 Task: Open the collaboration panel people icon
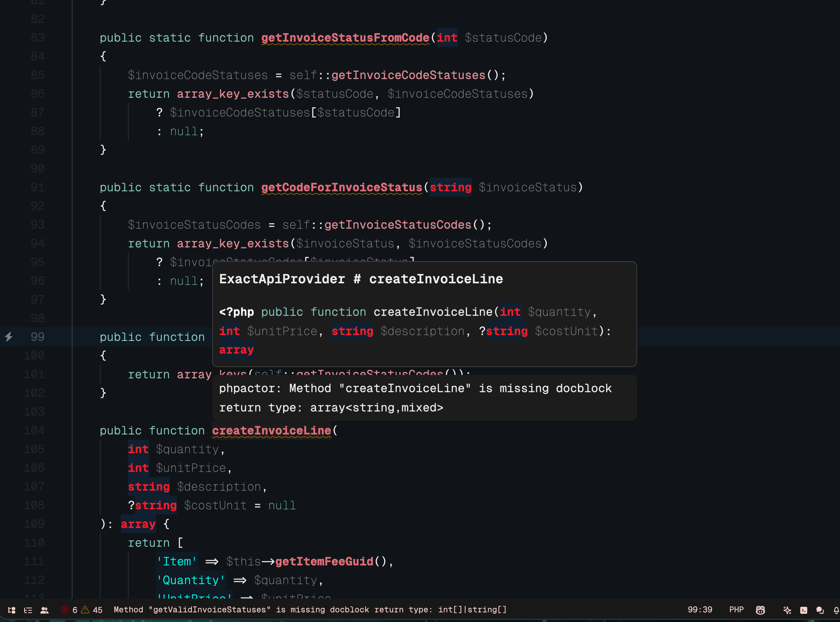[44, 610]
